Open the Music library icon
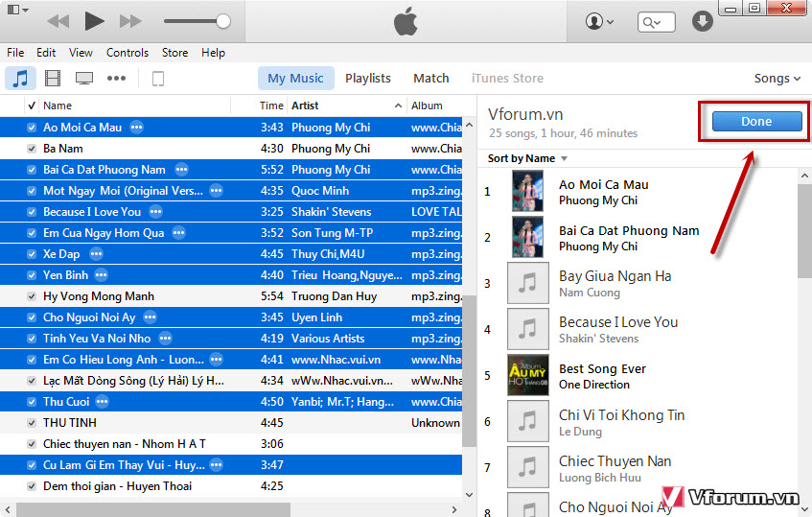 [x=20, y=79]
